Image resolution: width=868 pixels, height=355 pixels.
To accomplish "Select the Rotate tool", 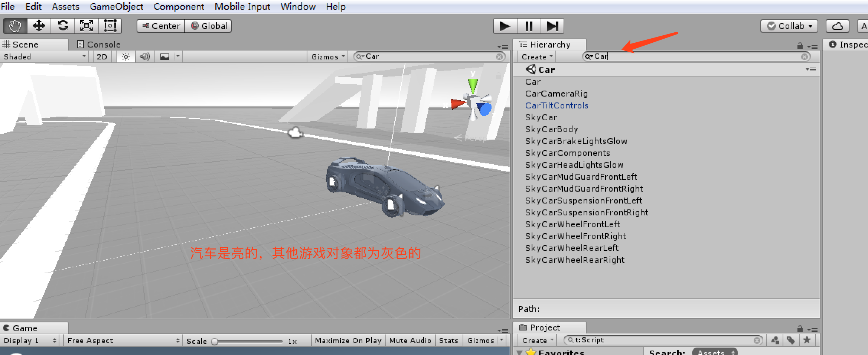I will point(62,26).
